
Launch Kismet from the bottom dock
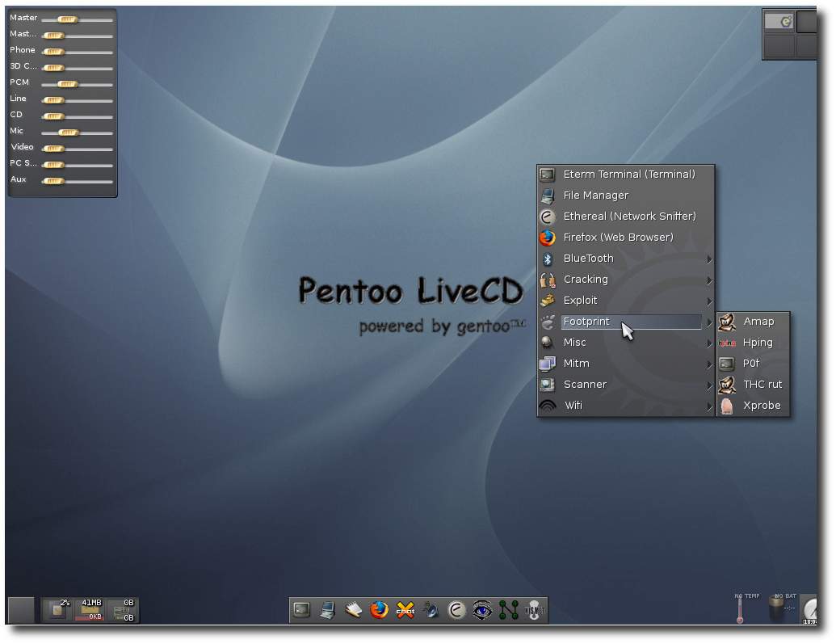(x=534, y=610)
